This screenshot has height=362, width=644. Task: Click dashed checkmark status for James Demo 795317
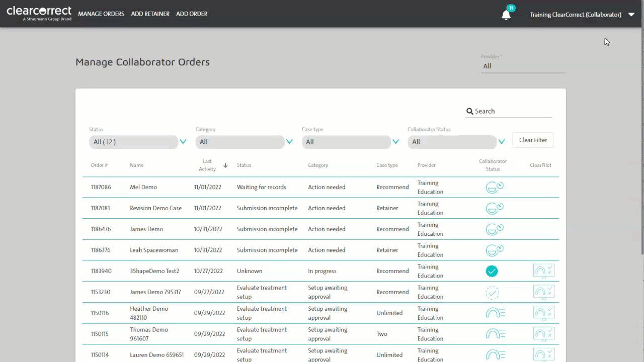pos(492,292)
